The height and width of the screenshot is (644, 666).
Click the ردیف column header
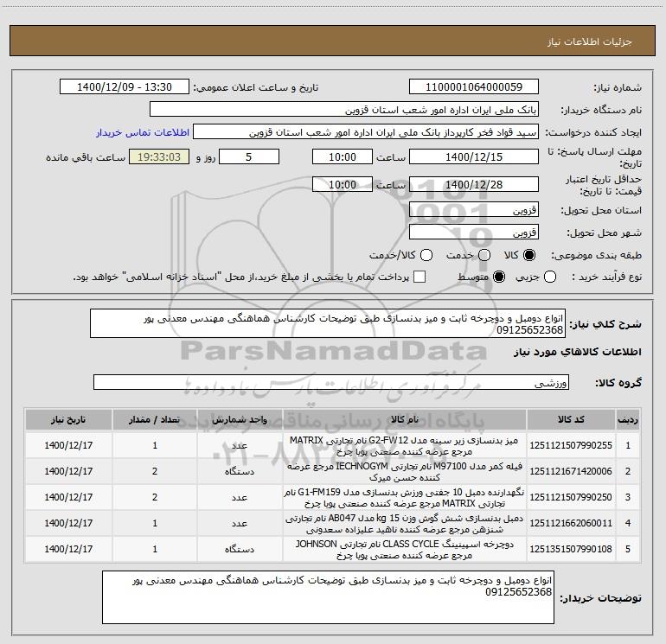pos(628,419)
